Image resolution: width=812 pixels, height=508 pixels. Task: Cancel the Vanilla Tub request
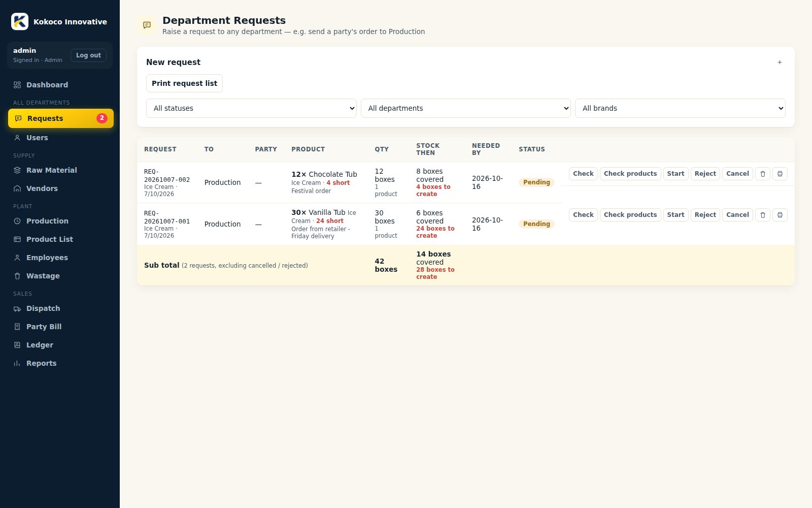(x=737, y=215)
